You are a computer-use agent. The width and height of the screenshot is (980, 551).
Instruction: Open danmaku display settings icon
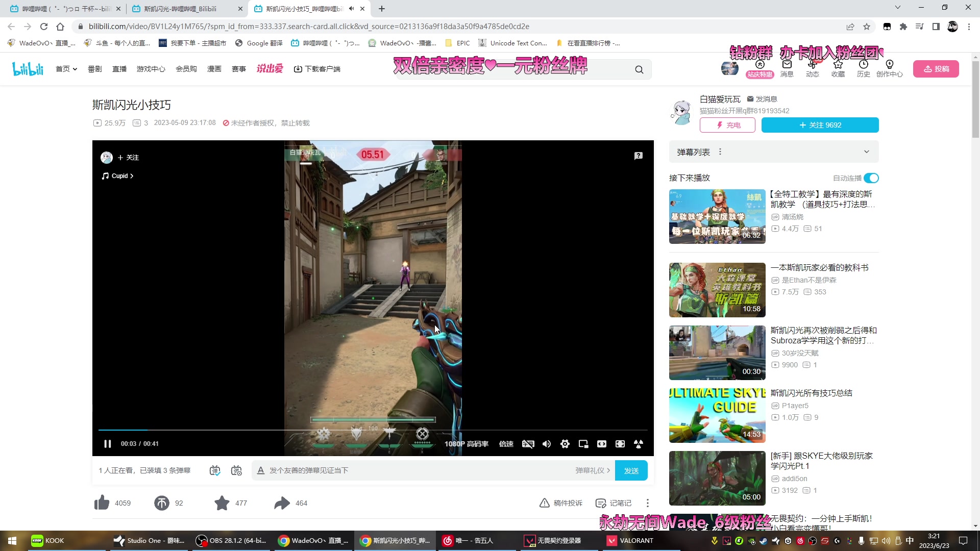236,470
